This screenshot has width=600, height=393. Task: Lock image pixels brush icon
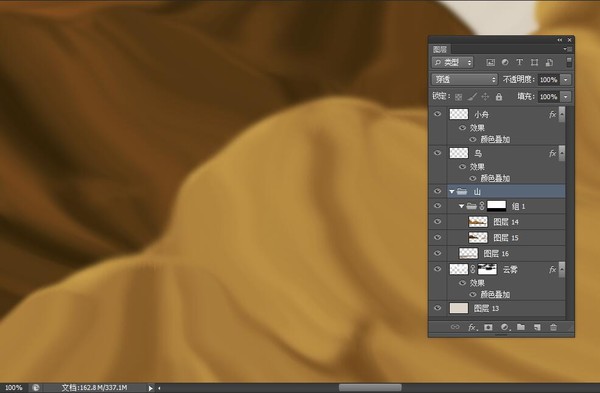pos(472,97)
